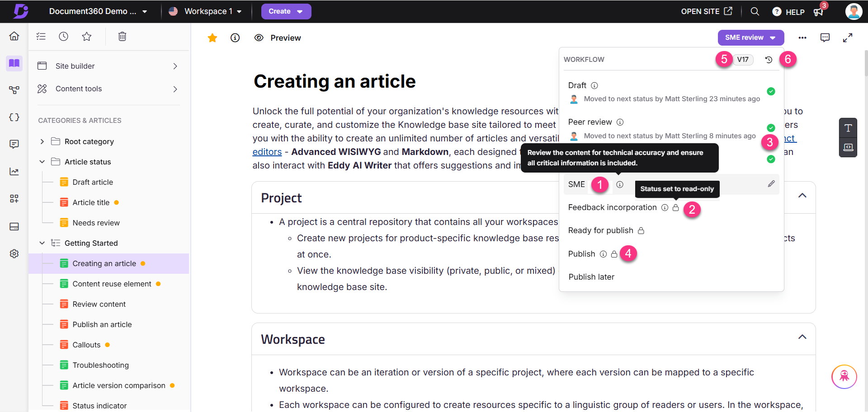The height and width of the screenshot is (412, 868).
Task: Click the SME status edit pencil icon
Action: pos(771,184)
